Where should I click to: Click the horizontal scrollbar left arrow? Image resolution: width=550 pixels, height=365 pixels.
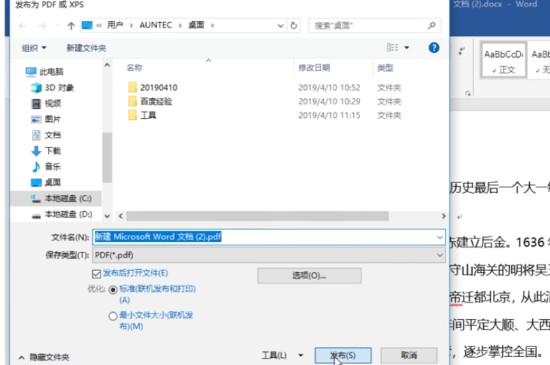coord(121,216)
